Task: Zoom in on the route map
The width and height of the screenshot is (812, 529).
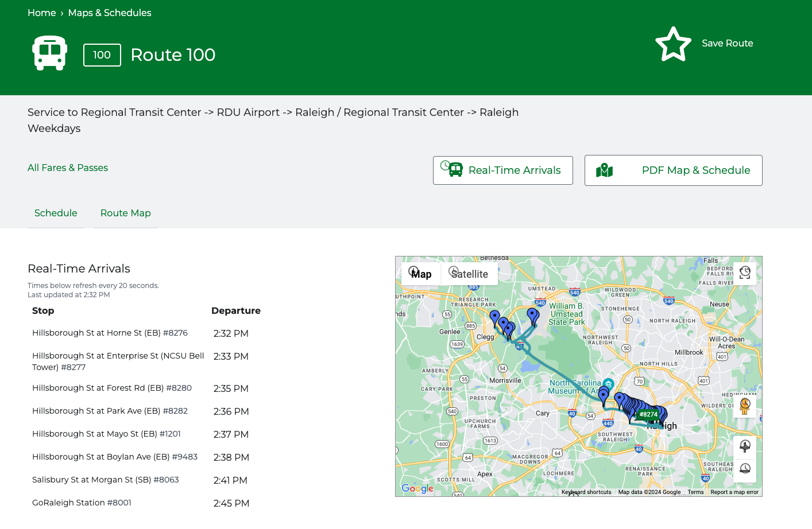Action: (745, 446)
